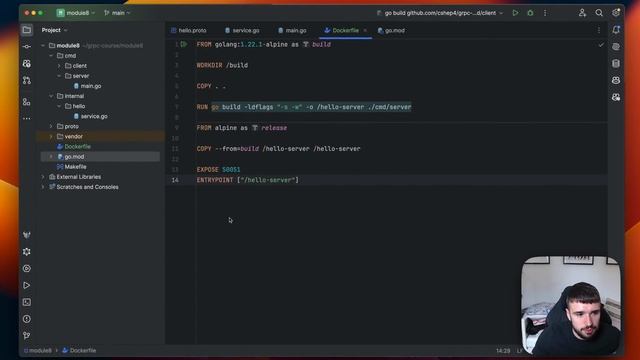Open the toolbar More Actions menu
Screen dimensions: 640x360
pos(545,13)
